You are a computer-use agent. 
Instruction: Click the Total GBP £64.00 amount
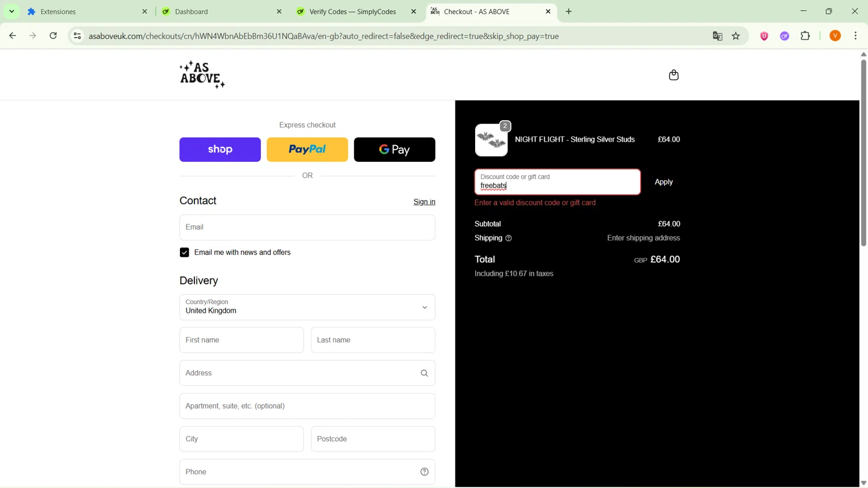(x=657, y=260)
